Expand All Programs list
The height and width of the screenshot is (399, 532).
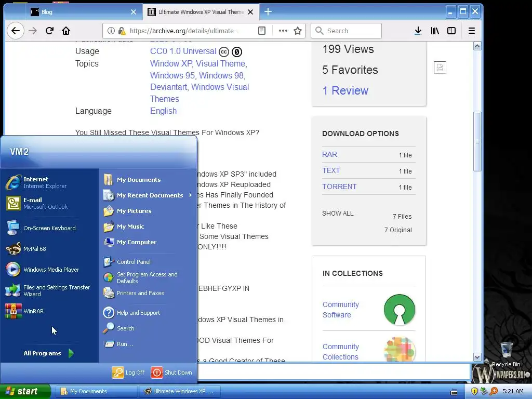coord(48,353)
